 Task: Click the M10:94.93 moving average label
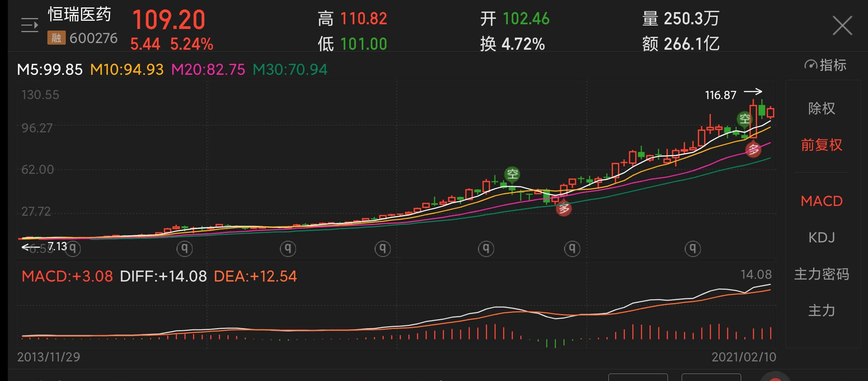coord(127,70)
